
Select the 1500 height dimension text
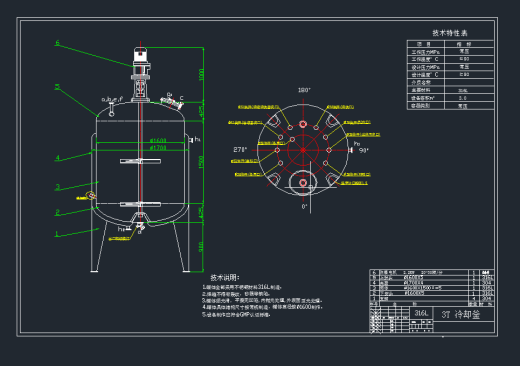[201, 162]
